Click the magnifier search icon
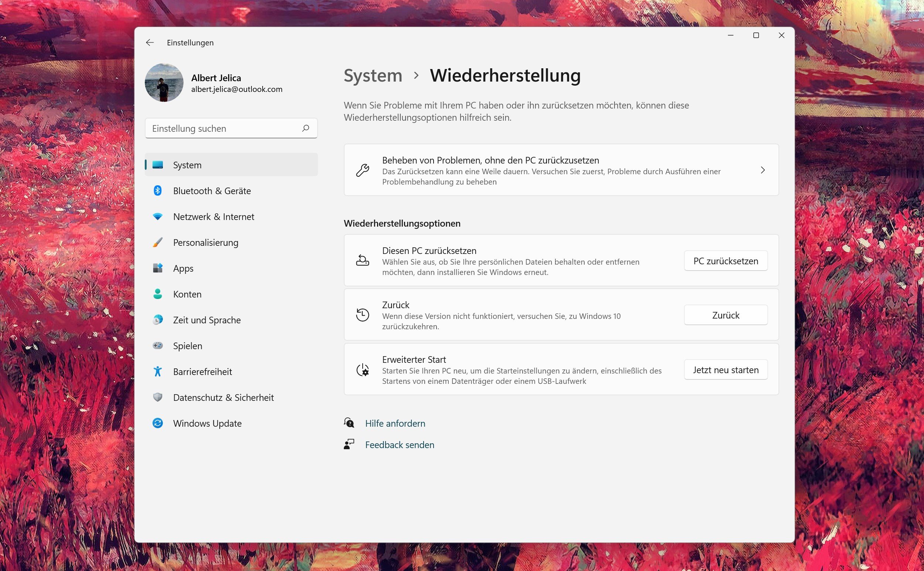Image resolution: width=924 pixels, height=571 pixels. pyautogui.click(x=306, y=128)
